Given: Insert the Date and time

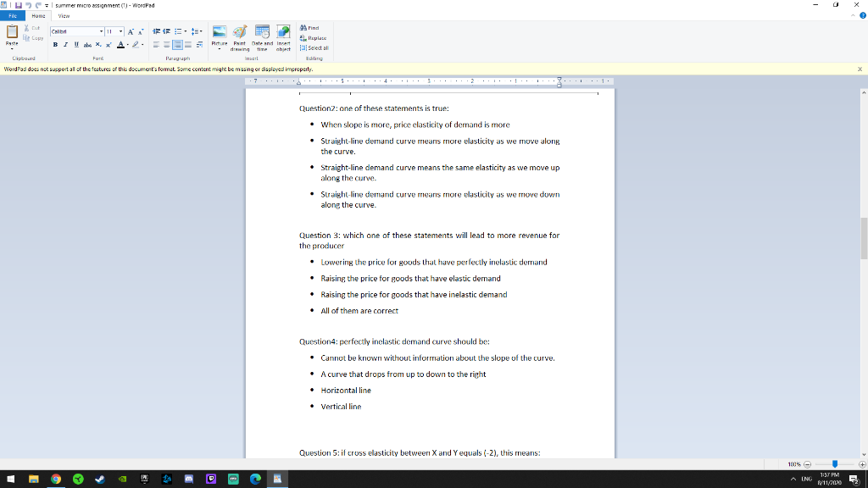Looking at the screenshot, I should point(262,36).
